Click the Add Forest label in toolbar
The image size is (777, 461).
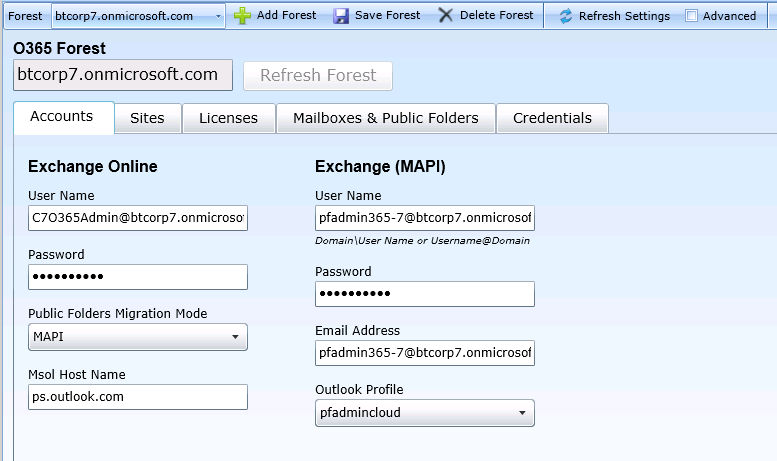click(286, 15)
